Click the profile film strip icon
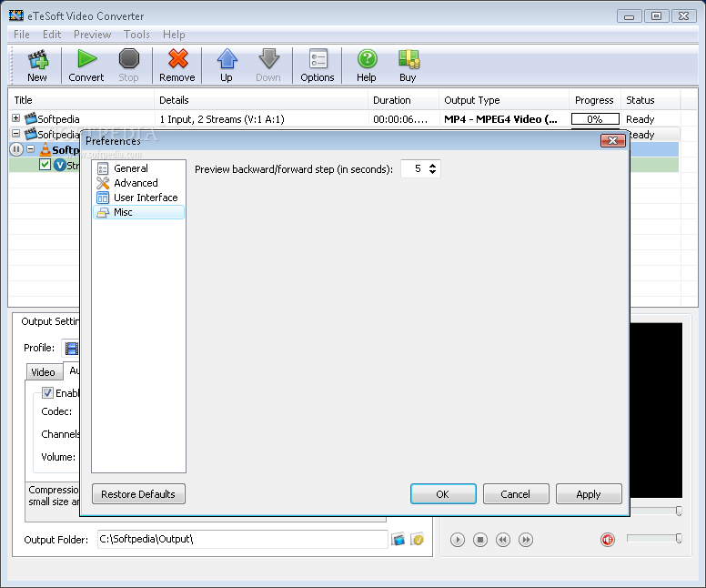 tap(71, 349)
